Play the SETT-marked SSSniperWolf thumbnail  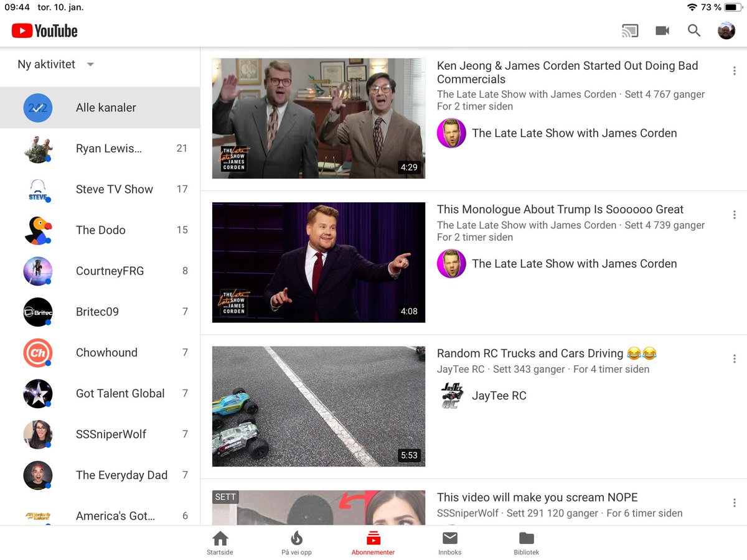pos(319,508)
